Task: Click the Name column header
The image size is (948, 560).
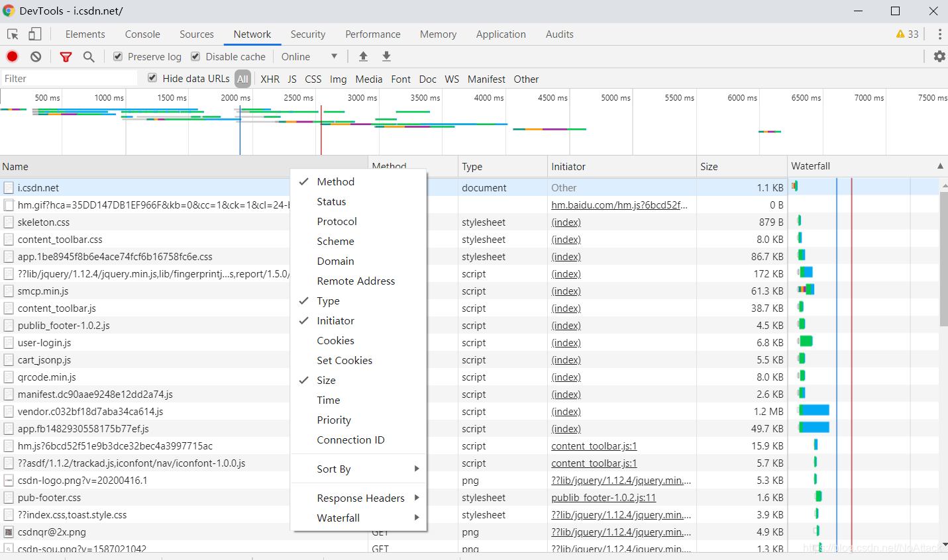Action: pyautogui.click(x=184, y=167)
